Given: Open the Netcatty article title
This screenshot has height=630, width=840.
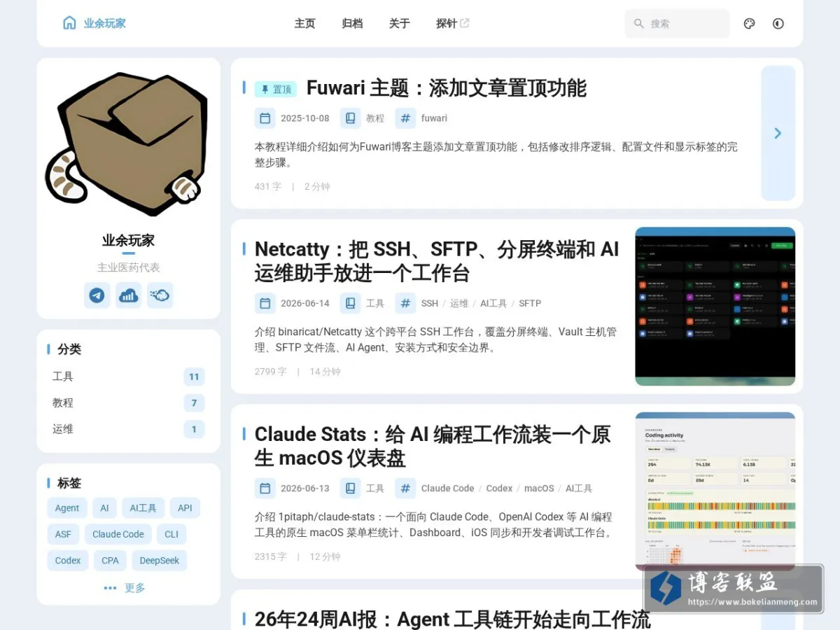Looking at the screenshot, I should click(x=437, y=261).
